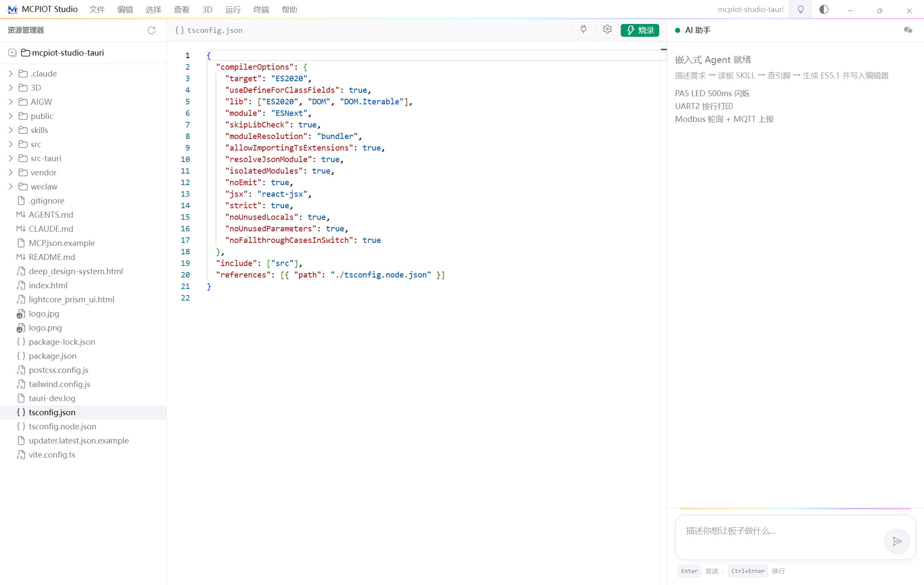The height and width of the screenshot is (585, 924).
Task: Click the logo.png image file icon
Action: point(21,328)
